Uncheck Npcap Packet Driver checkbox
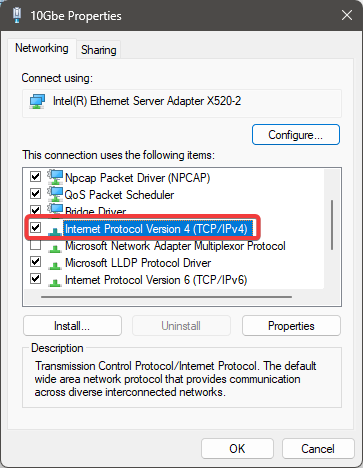 [x=35, y=176]
